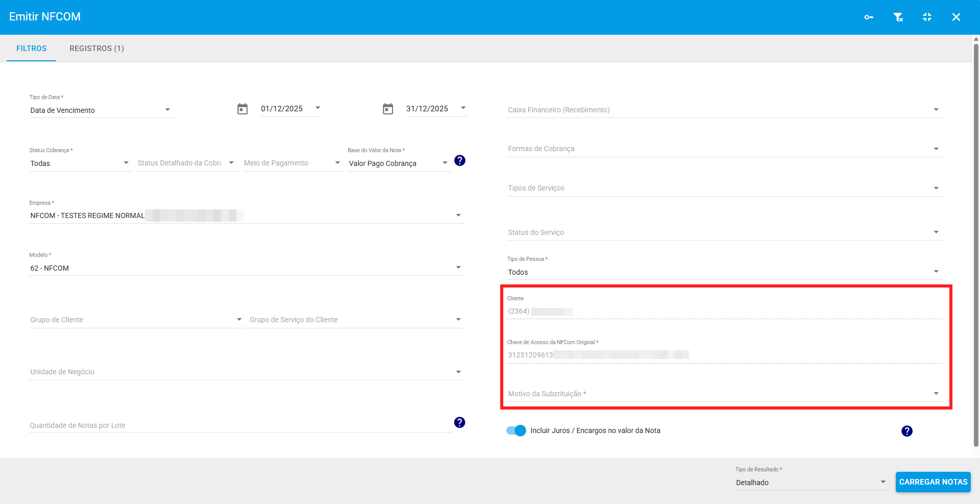
Task: Click the vertical scrollbar on right
Action: (x=976, y=245)
